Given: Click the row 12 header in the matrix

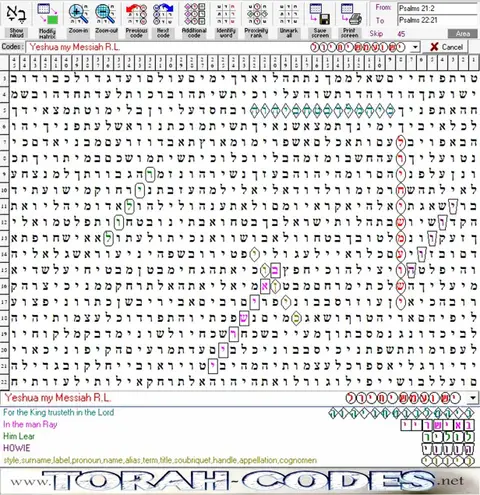Looking at the screenshot, I should pos(4,222).
